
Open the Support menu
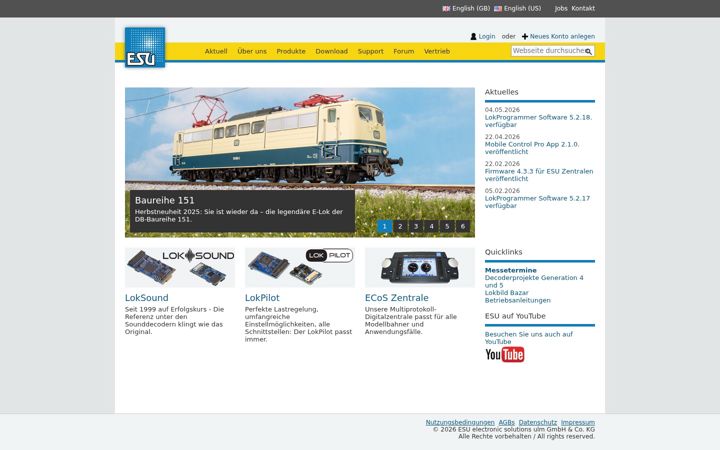point(371,51)
